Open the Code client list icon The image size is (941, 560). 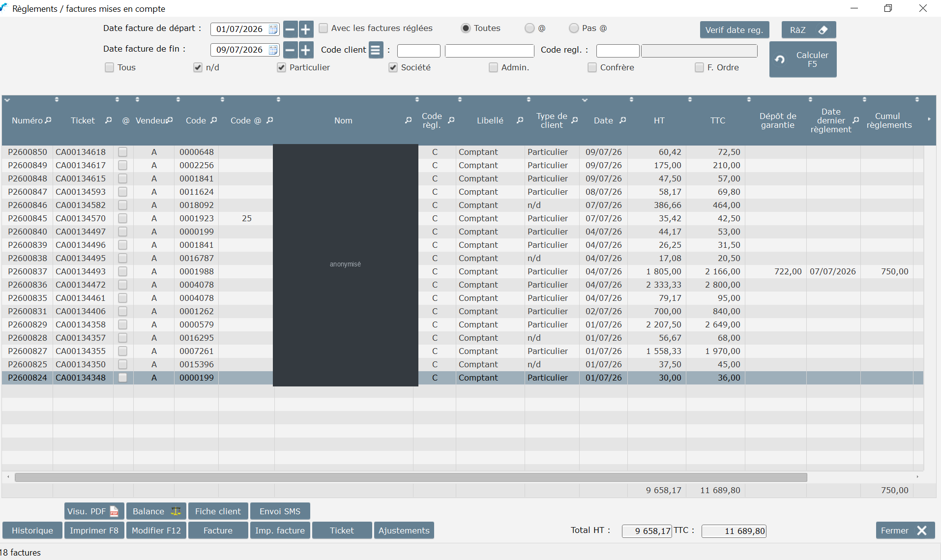[x=376, y=50]
